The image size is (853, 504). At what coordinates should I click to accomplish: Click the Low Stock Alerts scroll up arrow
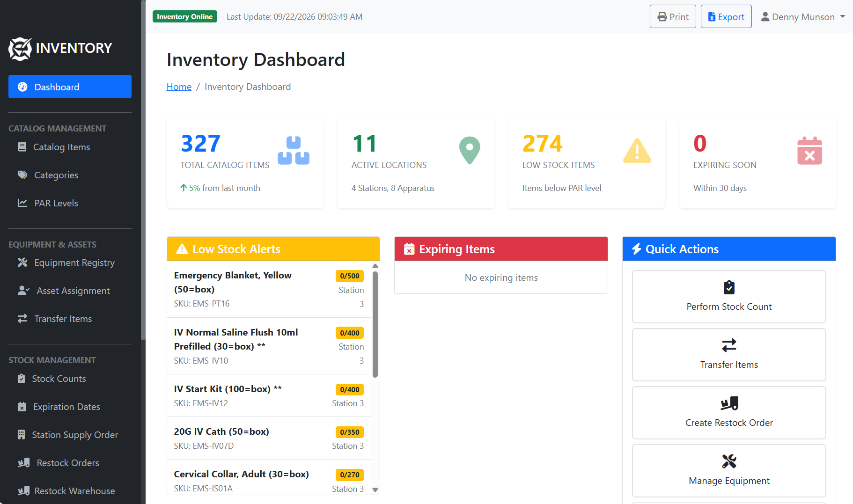coord(375,266)
